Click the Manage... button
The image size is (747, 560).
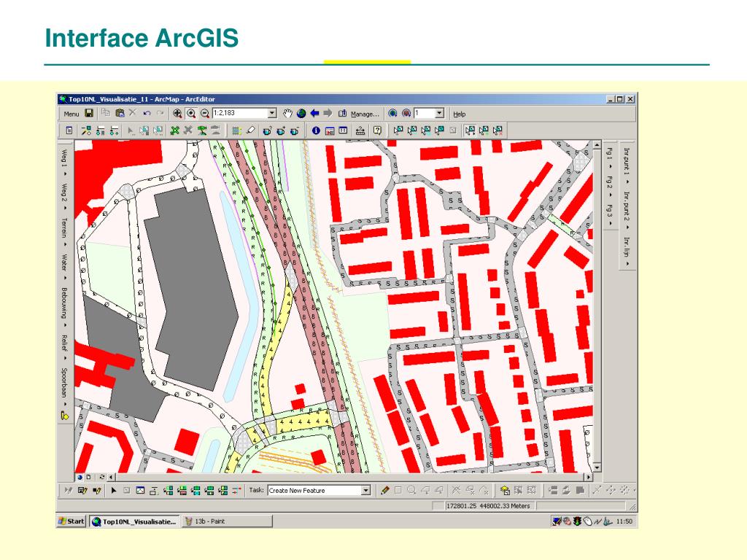pos(365,114)
